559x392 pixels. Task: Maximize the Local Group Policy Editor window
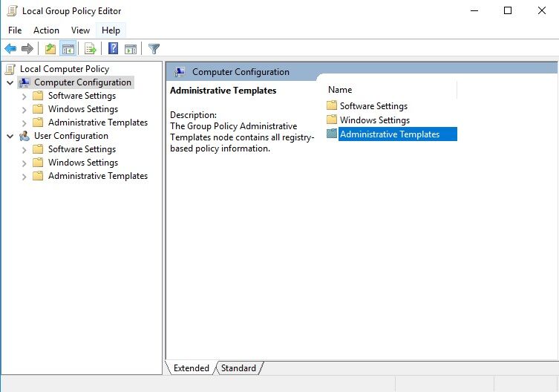pyautogui.click(x=508, y=10)
